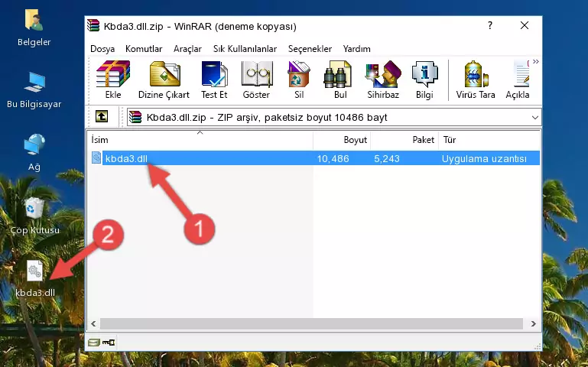Click the WinRAR title bar icon
The width and height of the screenshot is (588, 367).
93,26
